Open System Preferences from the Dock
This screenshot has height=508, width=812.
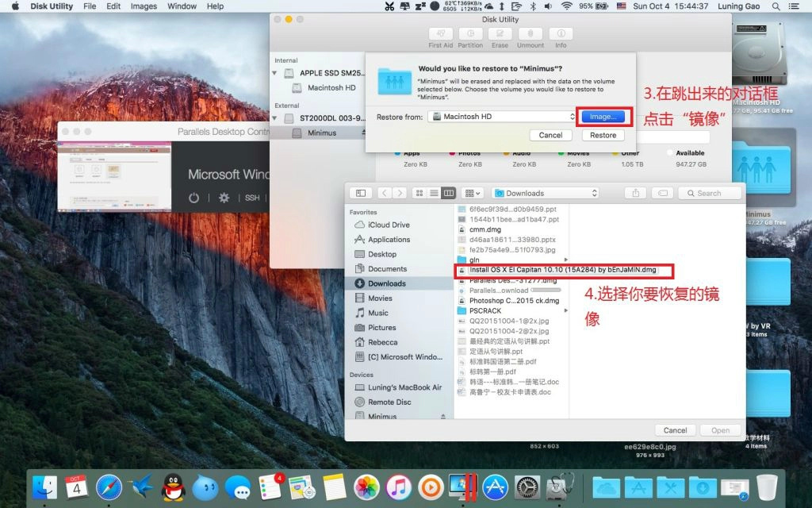pyautogui.click(x=527, y=487)
